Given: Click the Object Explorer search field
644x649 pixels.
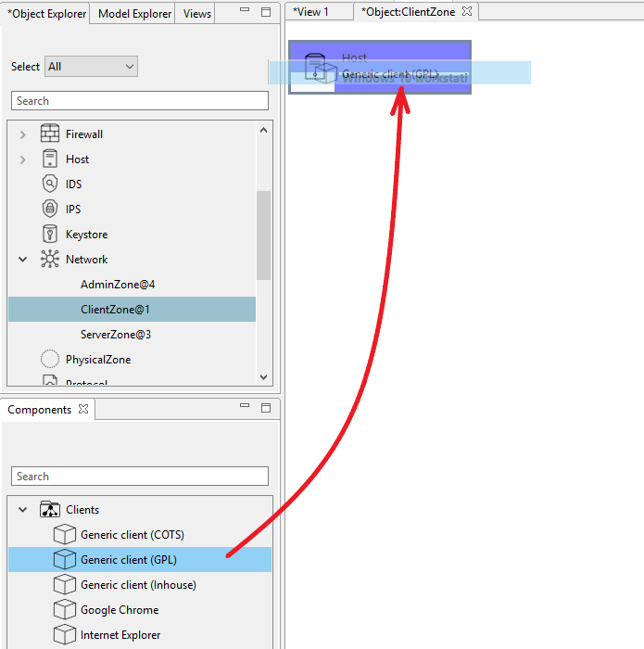Looking at the screenshot, I should (140, 100).
